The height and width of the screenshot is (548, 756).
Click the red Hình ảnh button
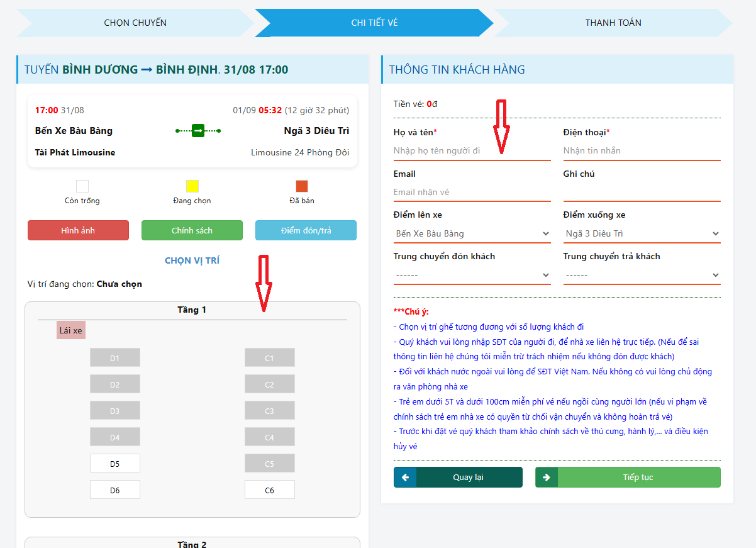78,231
